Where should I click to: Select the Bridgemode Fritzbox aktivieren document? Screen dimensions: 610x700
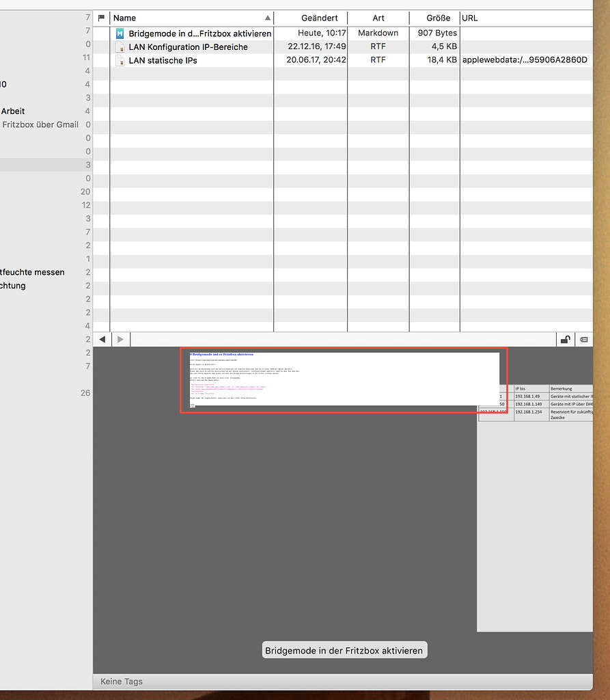coord(199,33)
